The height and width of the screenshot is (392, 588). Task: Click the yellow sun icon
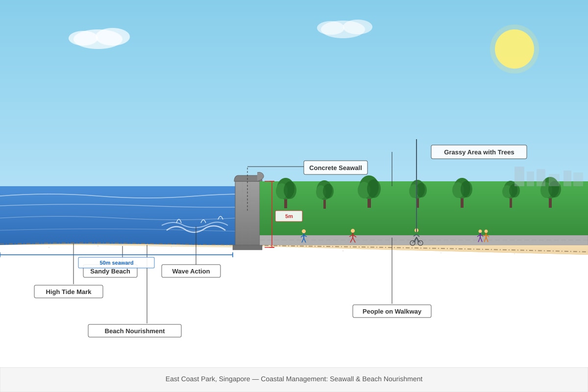(514, 49)
